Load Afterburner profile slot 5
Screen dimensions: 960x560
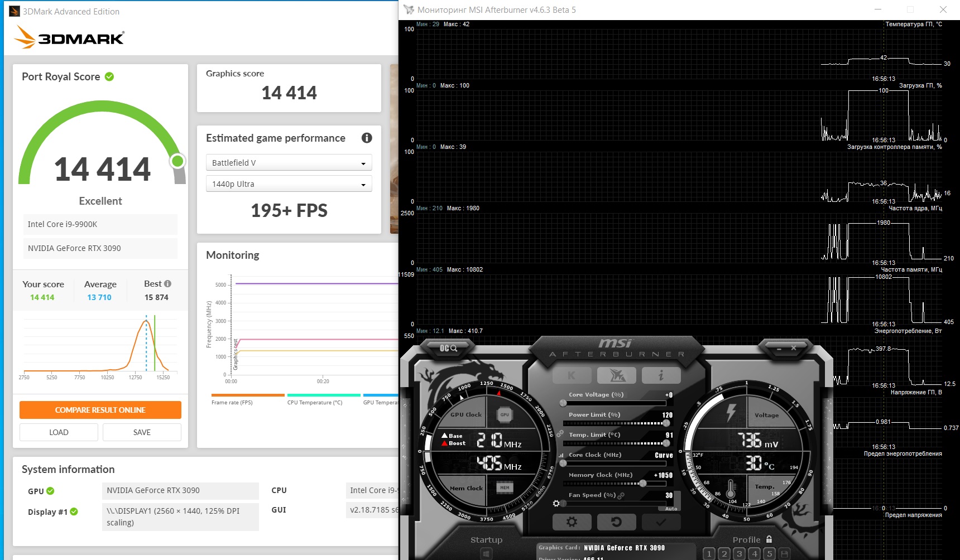pos(769,553)
